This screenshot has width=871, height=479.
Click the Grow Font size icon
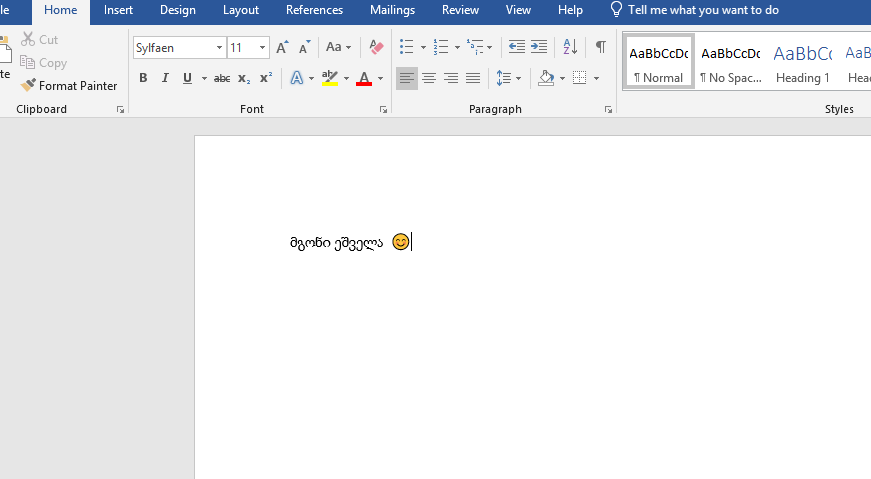pyautogui.click(x=282, y=47)
